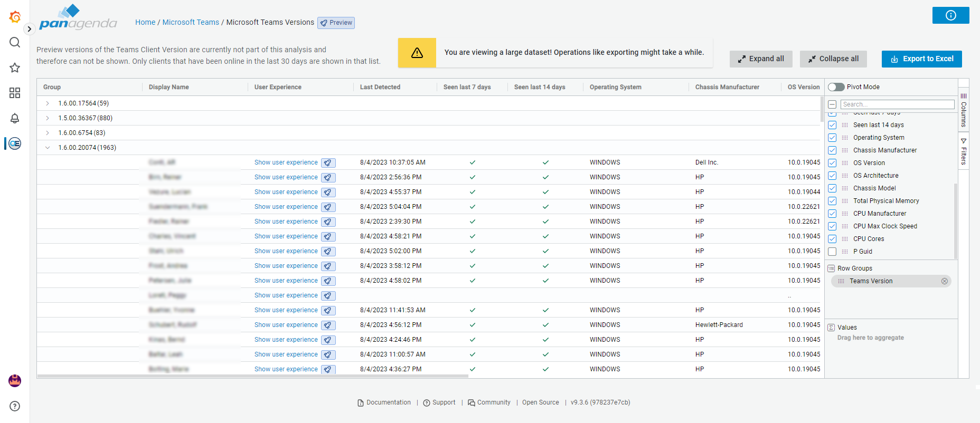The width and height of the screenshot is (980, 423).
Task: Click the Preview badge
Action: 336,23
